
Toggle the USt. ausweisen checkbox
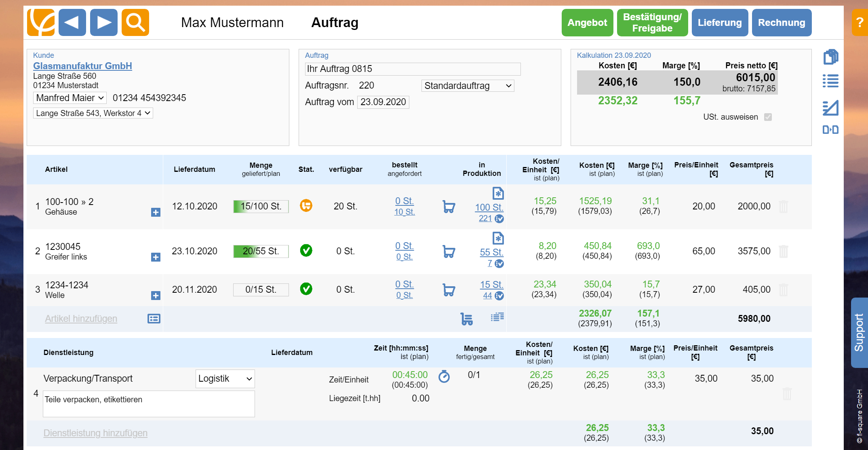(768, 117)
